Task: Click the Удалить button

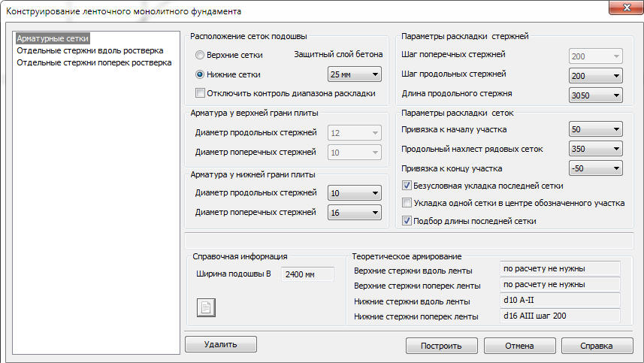Action: [220, 344]
